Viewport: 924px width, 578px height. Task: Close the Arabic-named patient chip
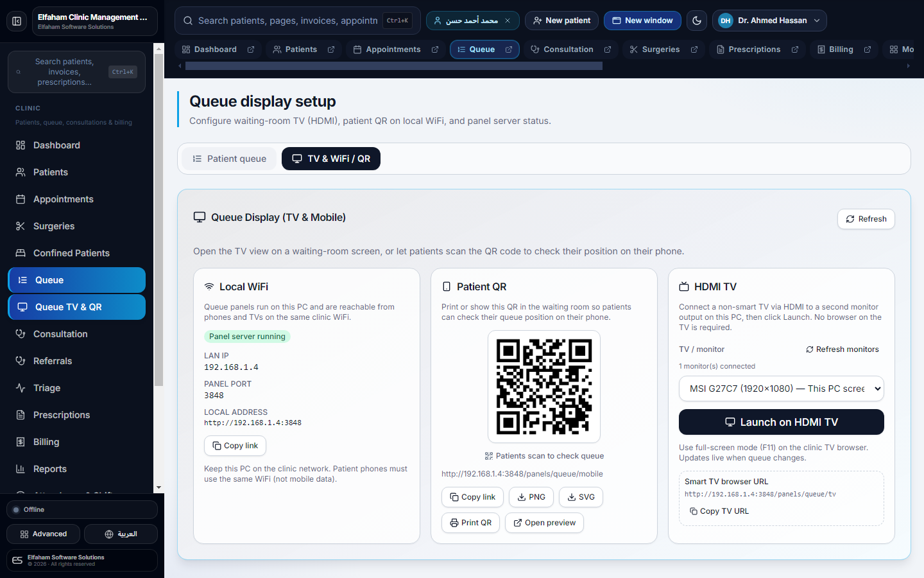508,21
